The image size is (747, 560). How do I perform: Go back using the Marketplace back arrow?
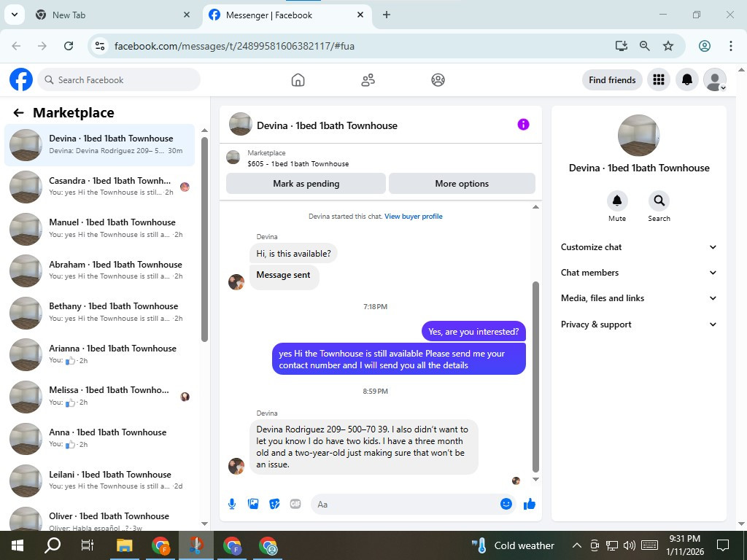[18, 112]
